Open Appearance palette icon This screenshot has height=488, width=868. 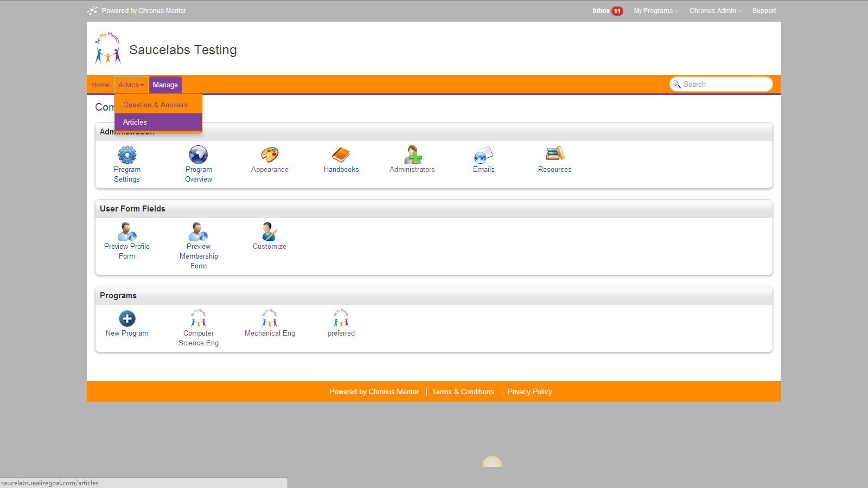pos(270,155)
